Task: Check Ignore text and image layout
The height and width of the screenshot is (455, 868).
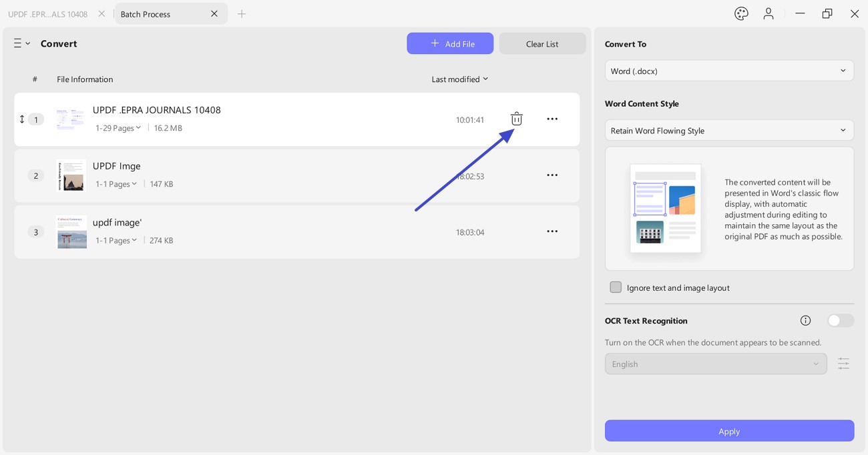Action: coord(616,287)
